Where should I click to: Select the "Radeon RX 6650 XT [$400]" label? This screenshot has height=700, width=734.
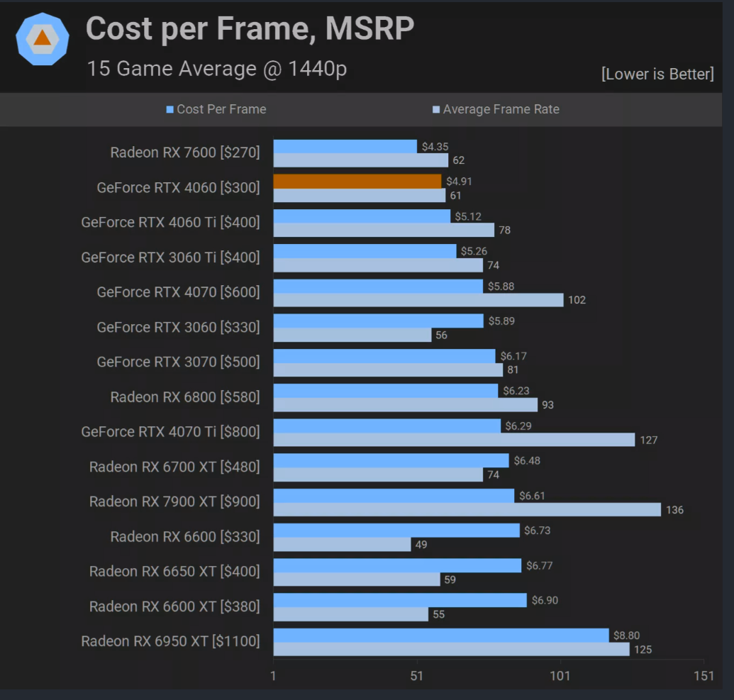click(174, 571)
